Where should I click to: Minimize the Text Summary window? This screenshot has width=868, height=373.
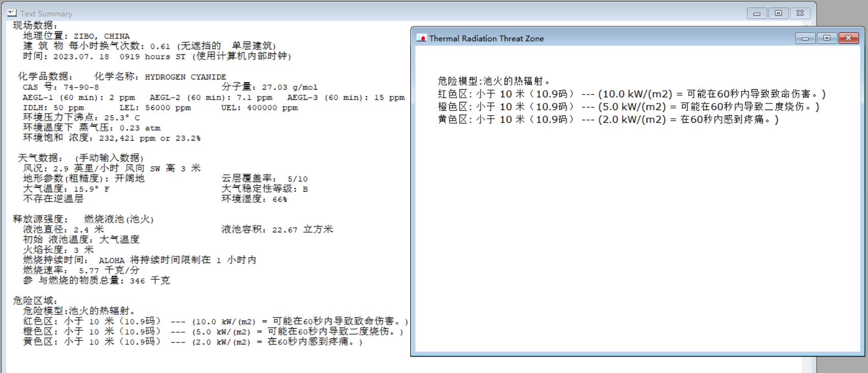[757, 13]
